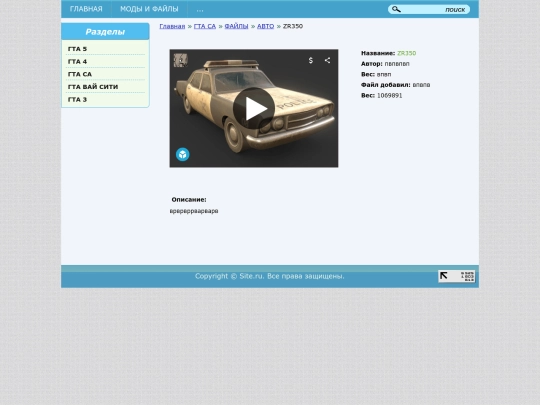Click the Copyright Site.ru footer text

pos(270,276)
